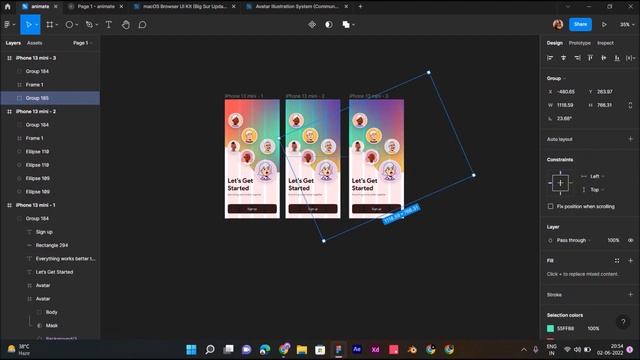This screenshot has width=640, height=360.
Task: Open Shape tools dropdown arrow
Action: click(77, 25)
